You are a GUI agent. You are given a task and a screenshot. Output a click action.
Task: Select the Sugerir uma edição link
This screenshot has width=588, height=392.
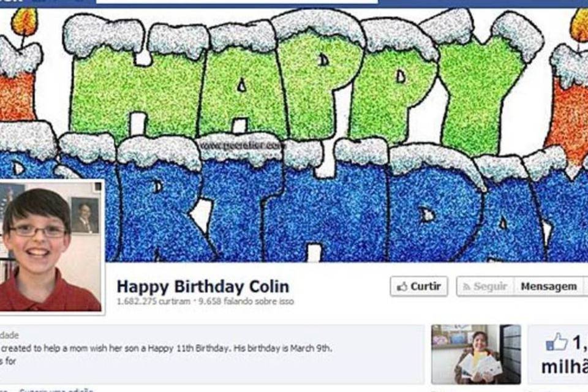coord(56,390)
